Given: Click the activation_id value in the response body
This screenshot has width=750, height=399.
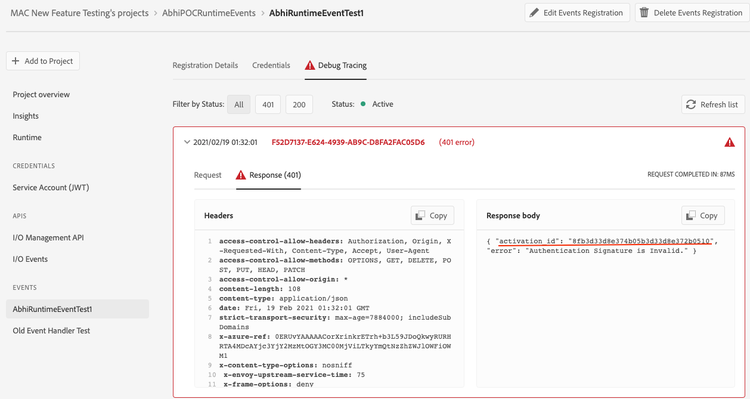Looking at the screenshot, I should 641,241.
